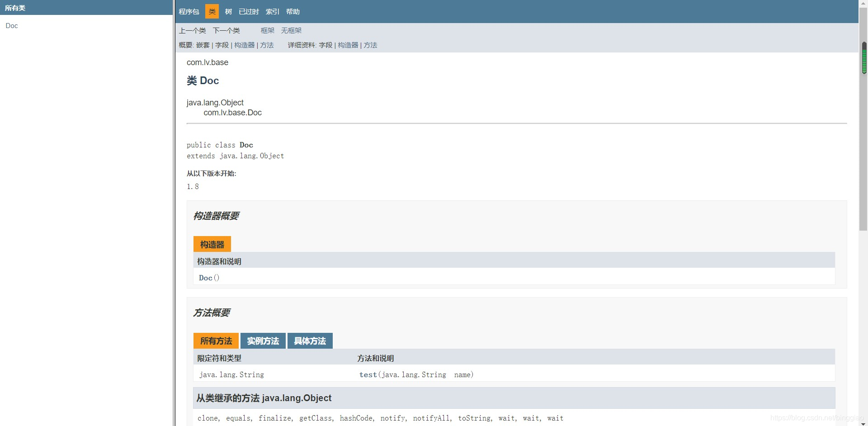Click the java.lang.Object inheritance line
This screenshot has width=868, height=426.
pyautogui.click(x=215, y=103)
